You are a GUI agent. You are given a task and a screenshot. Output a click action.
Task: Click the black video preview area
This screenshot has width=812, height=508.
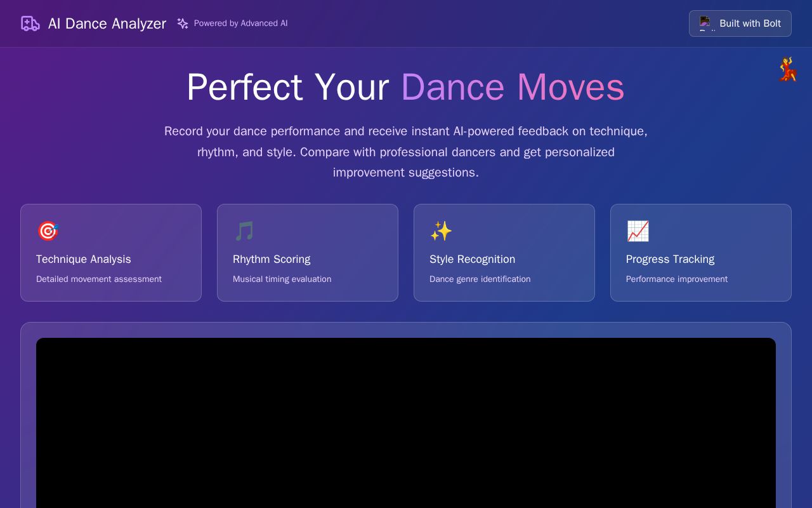point(406,423)
